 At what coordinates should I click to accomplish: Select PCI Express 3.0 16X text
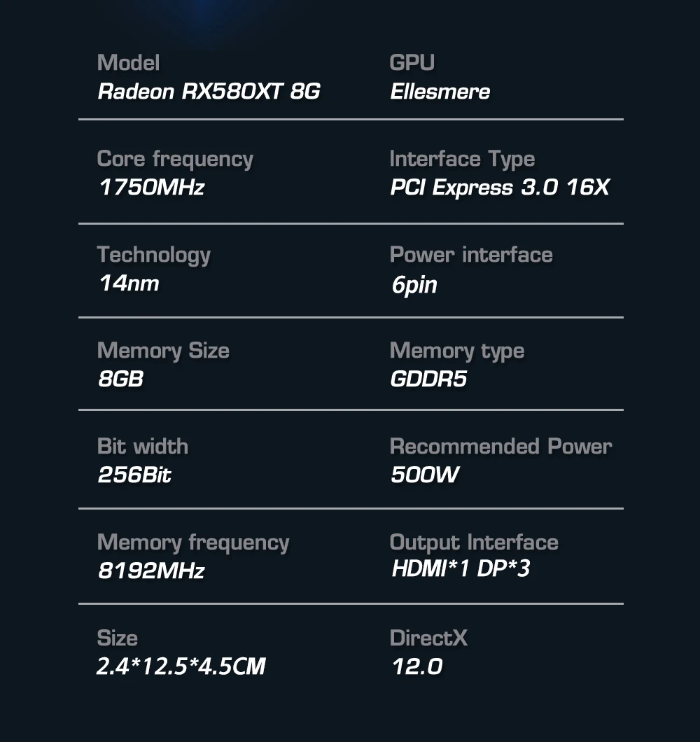click(500, 188)
